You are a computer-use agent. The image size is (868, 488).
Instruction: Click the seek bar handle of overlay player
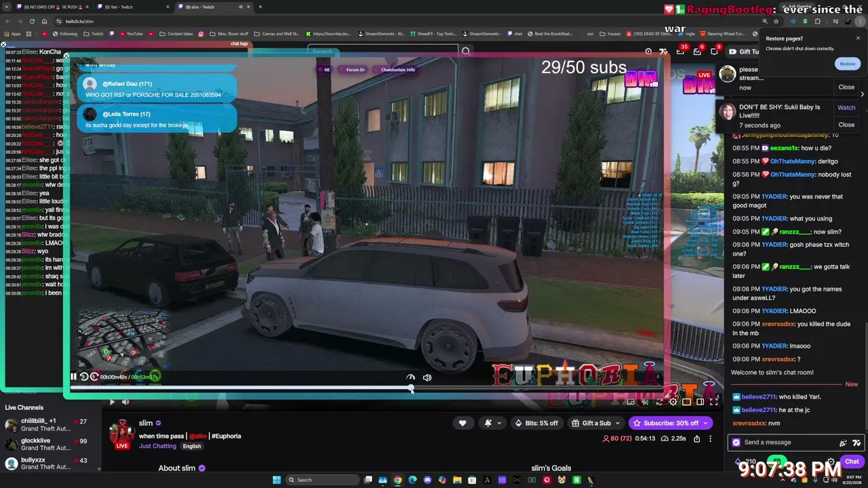tap(411, 388)
